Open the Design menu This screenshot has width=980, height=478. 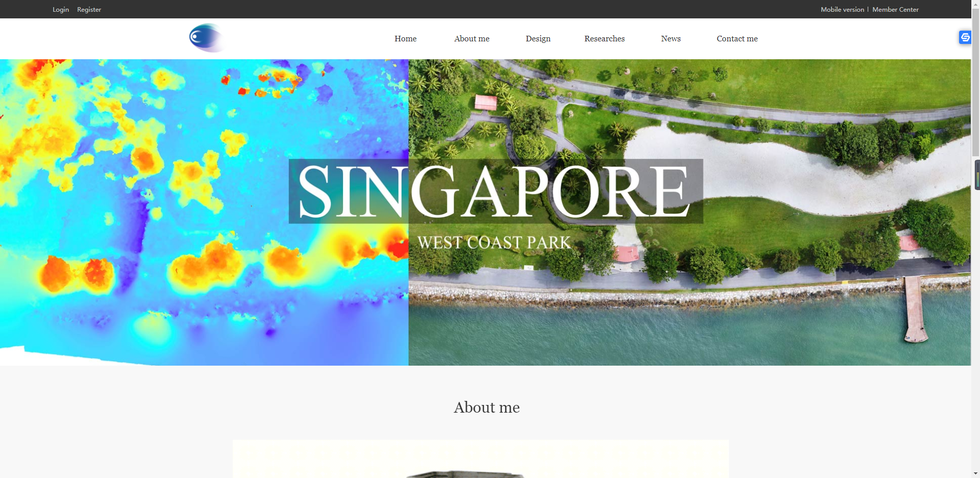pos(538,39)
